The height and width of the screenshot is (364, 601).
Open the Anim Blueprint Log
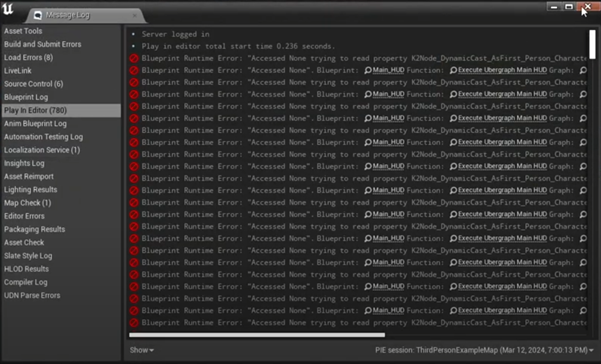35,124
